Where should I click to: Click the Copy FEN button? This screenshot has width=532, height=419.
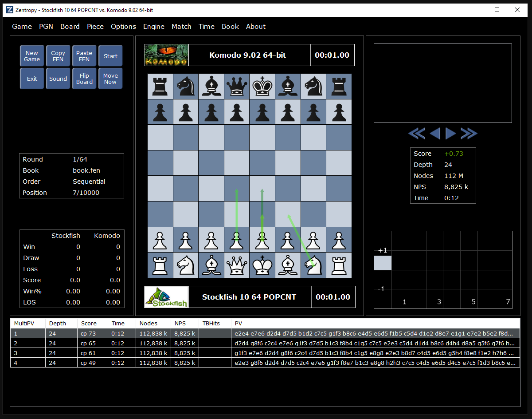tap(58, 56)
